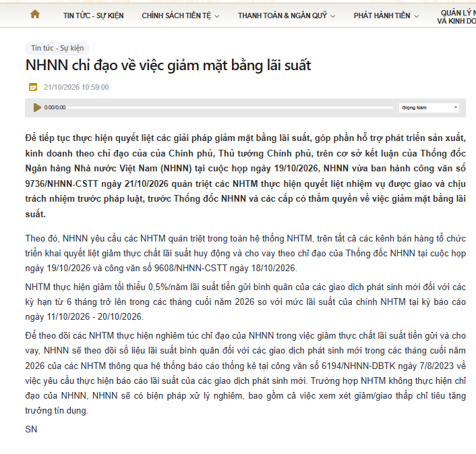Open the partially visible QUẢN LÝ menu
Viewport: 476px width, 454px height.
pos(456,17)
